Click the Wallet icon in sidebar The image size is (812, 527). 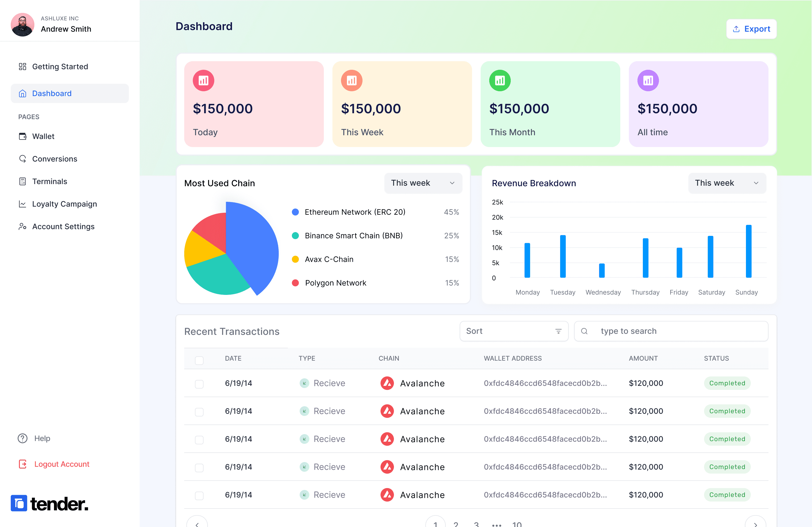click(23, 136)
